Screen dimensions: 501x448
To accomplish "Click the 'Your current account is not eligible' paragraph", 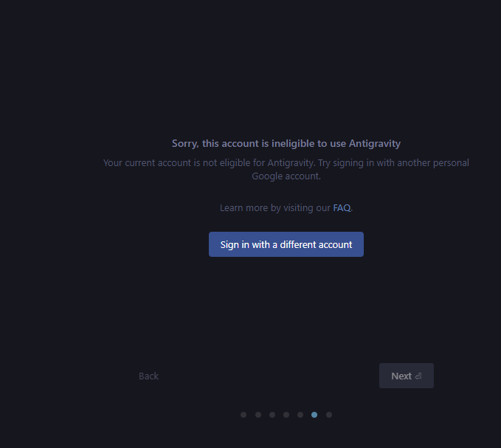I will click(286, 169).
